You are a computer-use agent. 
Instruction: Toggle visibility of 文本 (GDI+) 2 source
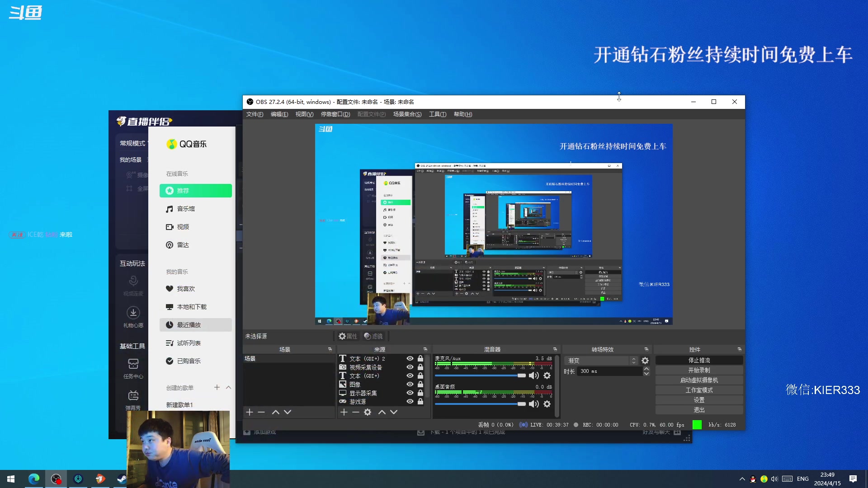(x=410, y=358)
